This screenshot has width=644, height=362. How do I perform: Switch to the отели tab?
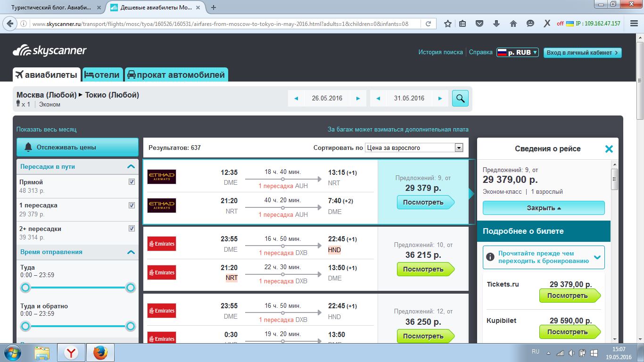[103, 74]
